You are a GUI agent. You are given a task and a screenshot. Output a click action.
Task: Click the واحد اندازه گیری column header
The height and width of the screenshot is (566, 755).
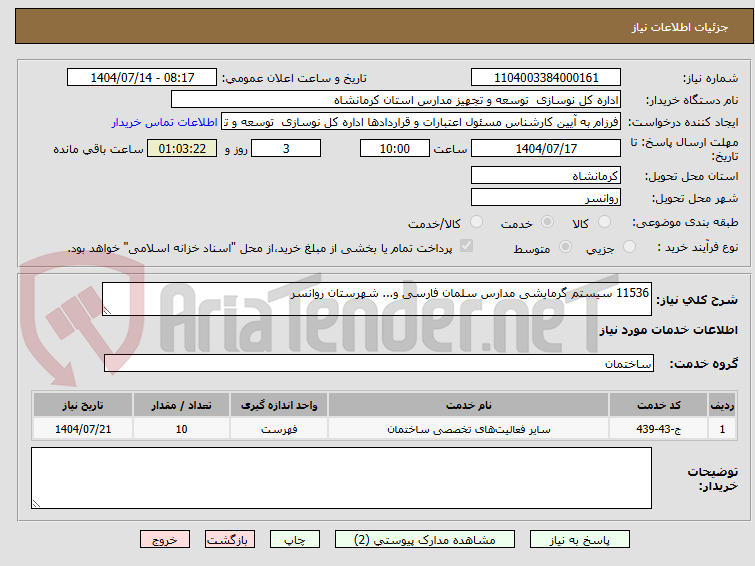click(x=279, y=405)
